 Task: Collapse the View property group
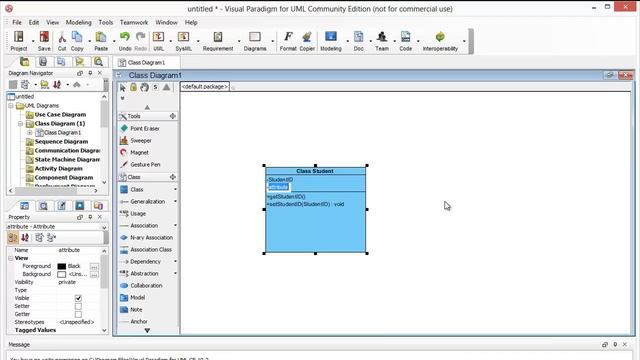11,258
